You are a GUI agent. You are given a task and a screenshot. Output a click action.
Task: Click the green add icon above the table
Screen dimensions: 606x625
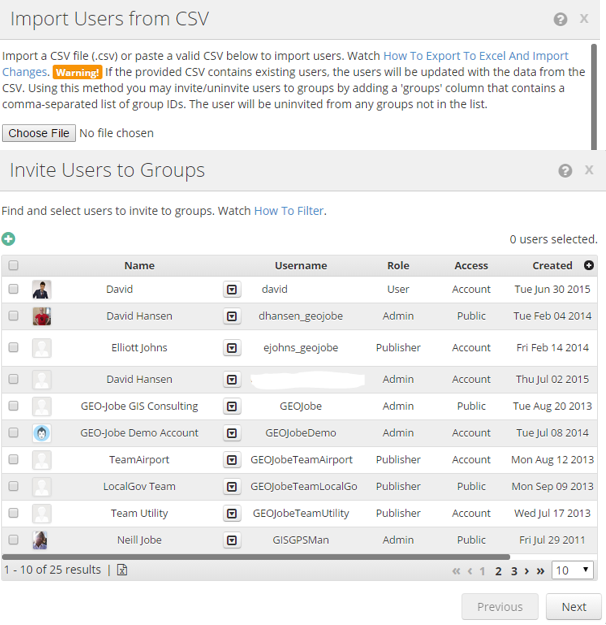coord(9,239)
